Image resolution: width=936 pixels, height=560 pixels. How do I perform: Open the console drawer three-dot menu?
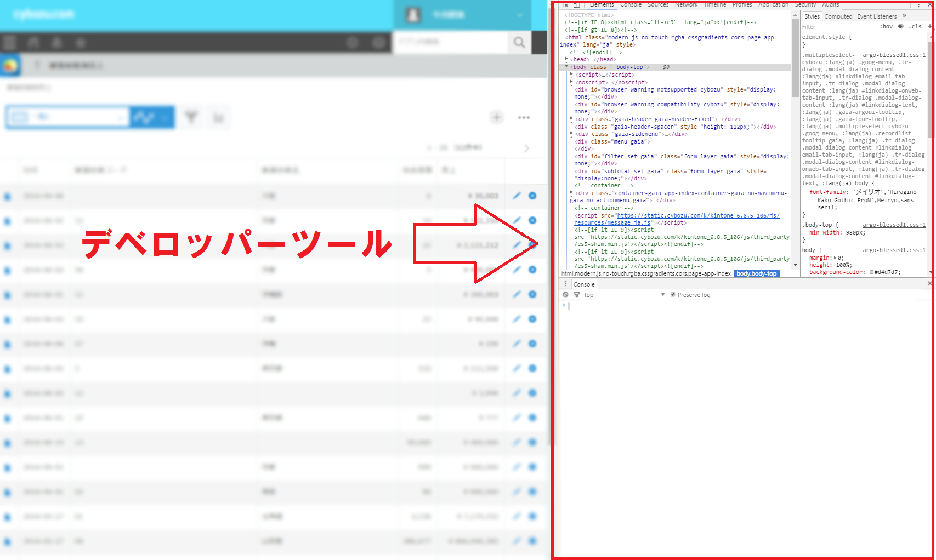[x=565, y=284]
